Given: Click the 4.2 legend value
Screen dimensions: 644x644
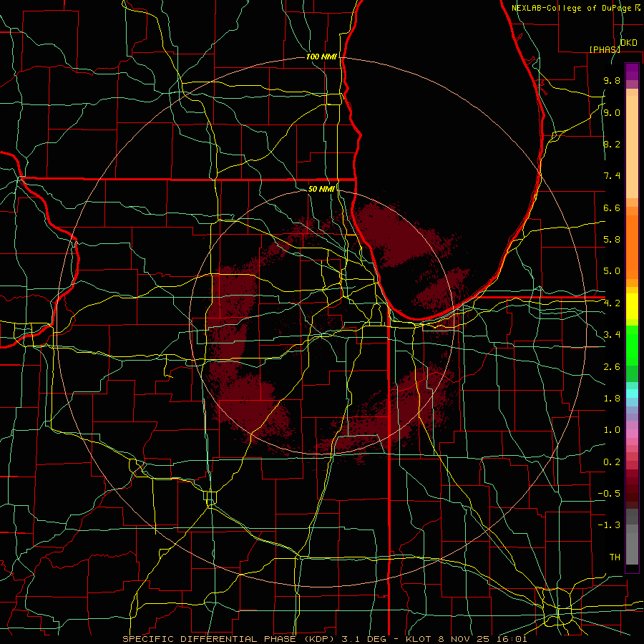Looking at the screenshot, I should [612, 303].
